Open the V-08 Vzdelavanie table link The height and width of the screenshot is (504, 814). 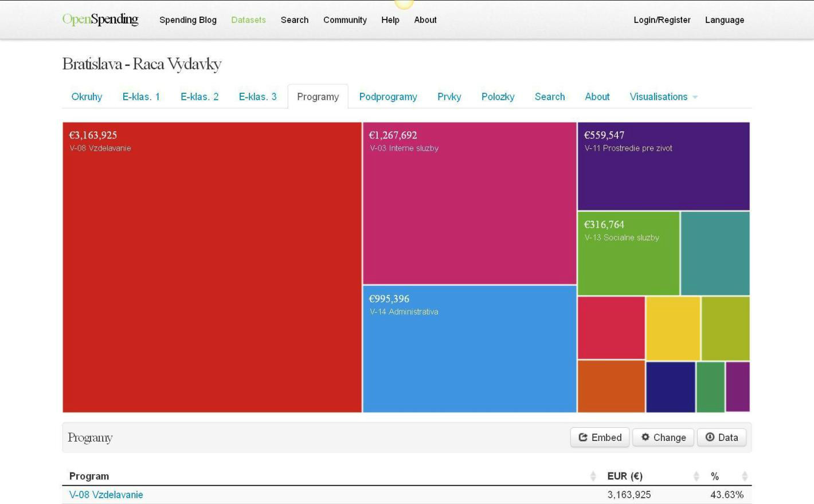coord(106,495)
